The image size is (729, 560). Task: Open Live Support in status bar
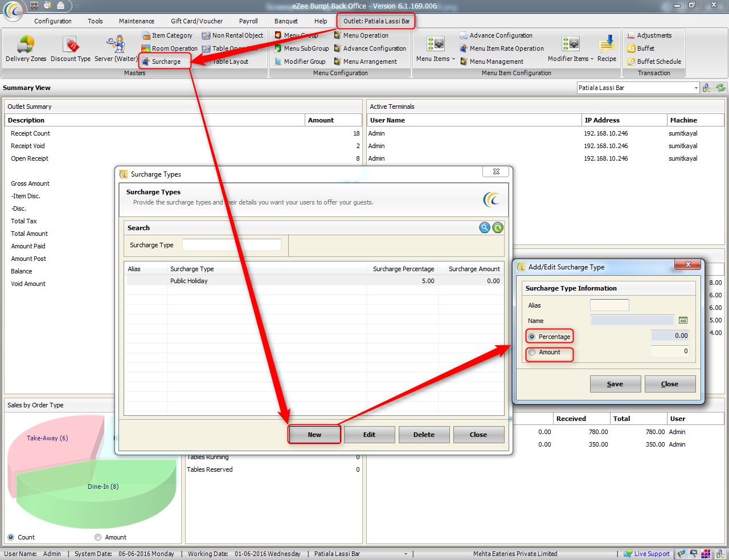click(x=646, y=554)
